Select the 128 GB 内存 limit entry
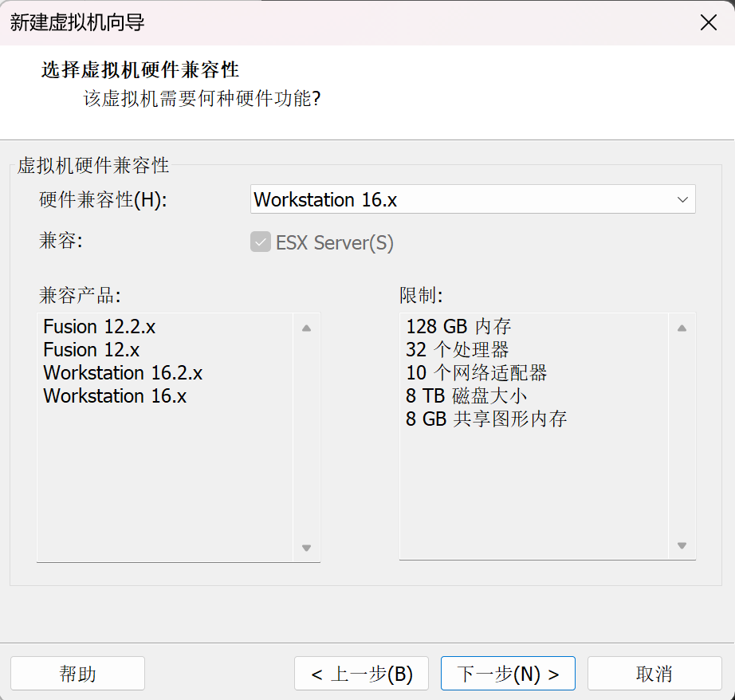Screen dimensions: 735x700 (x=458, y=326)
